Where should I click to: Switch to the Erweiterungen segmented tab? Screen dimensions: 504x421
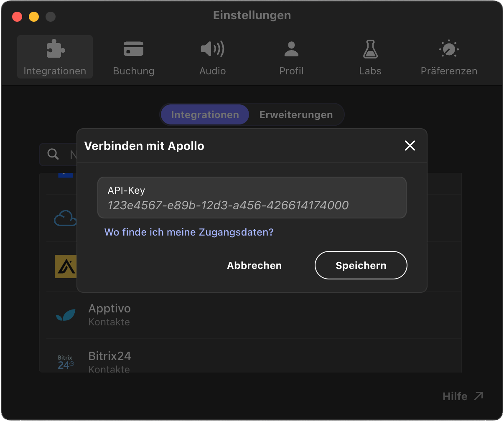pyautogui.click(x=296, y=115)
